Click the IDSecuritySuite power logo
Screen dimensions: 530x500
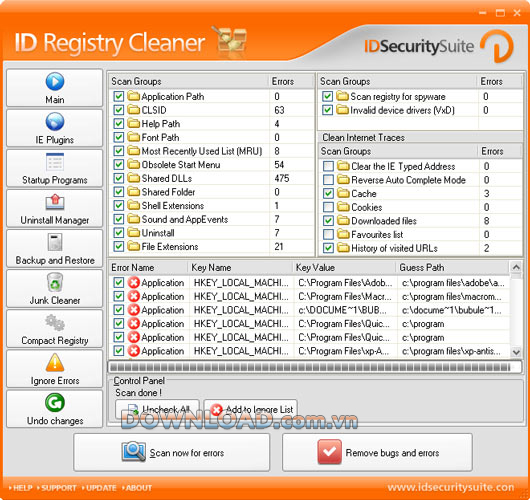497,46
